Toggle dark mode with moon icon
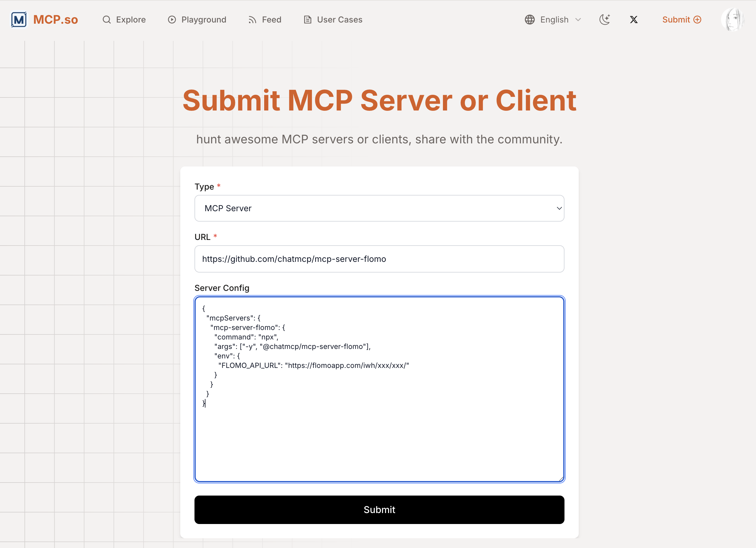Image resolution: width=756 pixels, height=548 pixels. point(604,20)
